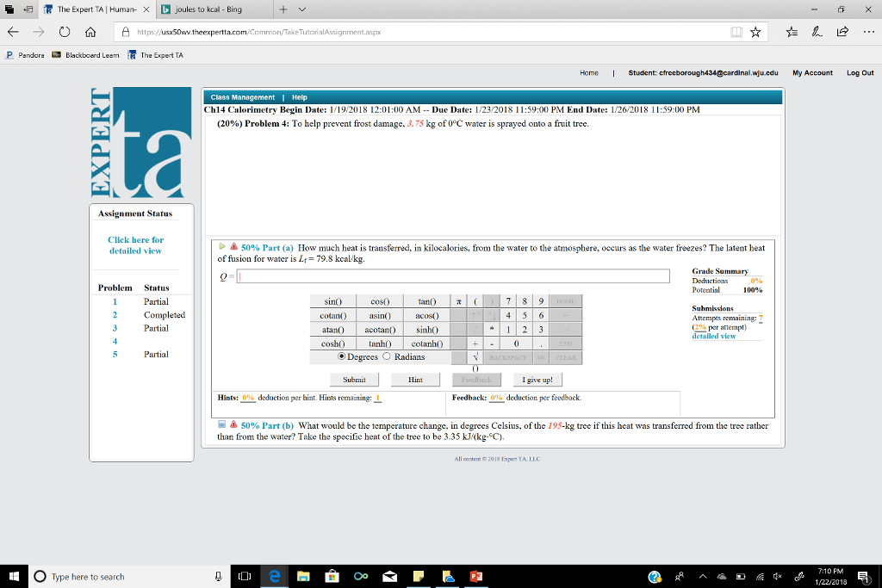Show hidden tray icons chevron
This screenshot has width=882, height=588.
pos(703,576)
